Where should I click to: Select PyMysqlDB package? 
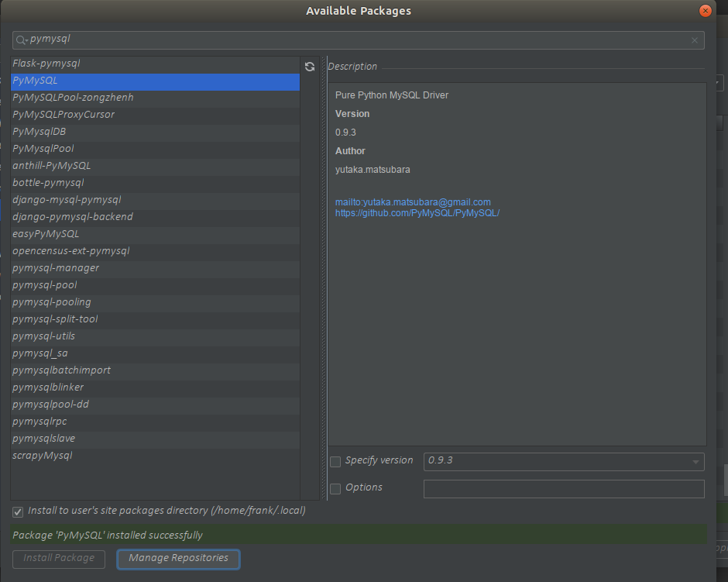[155, 133]
